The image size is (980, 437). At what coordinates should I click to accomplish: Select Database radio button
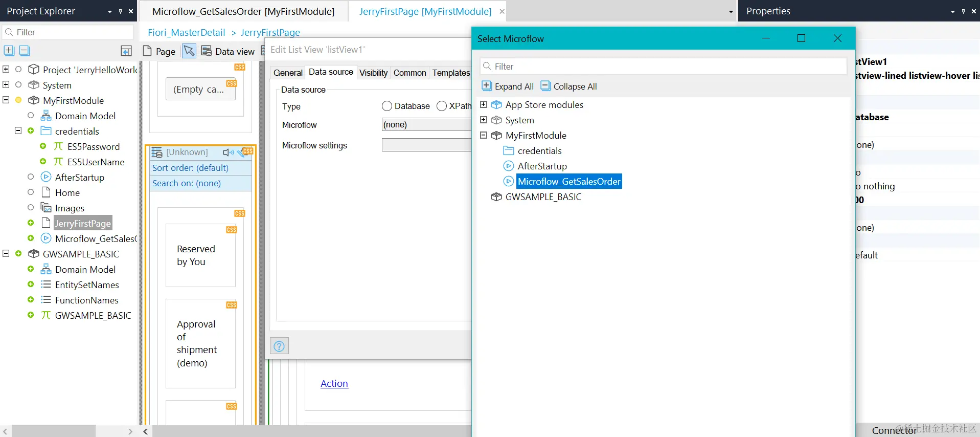[387, 106]
